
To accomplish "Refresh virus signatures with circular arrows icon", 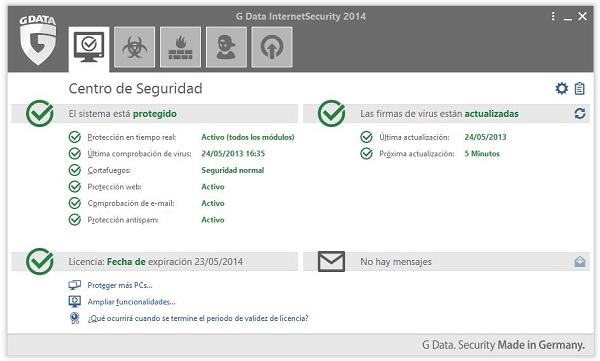I will point(580,113).
